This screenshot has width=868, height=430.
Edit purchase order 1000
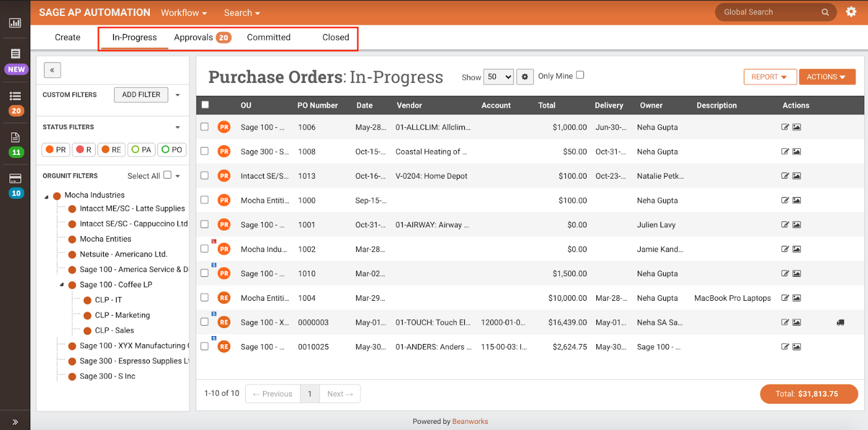785,200
